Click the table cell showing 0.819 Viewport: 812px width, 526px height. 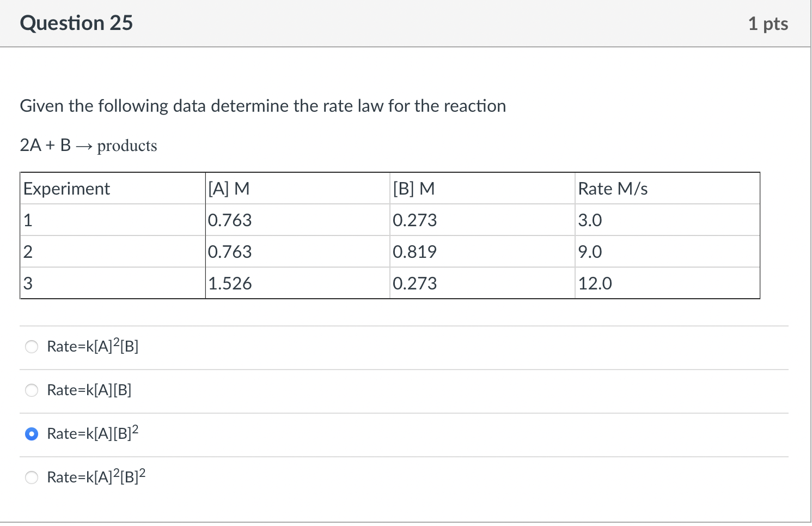coord(483,252)
